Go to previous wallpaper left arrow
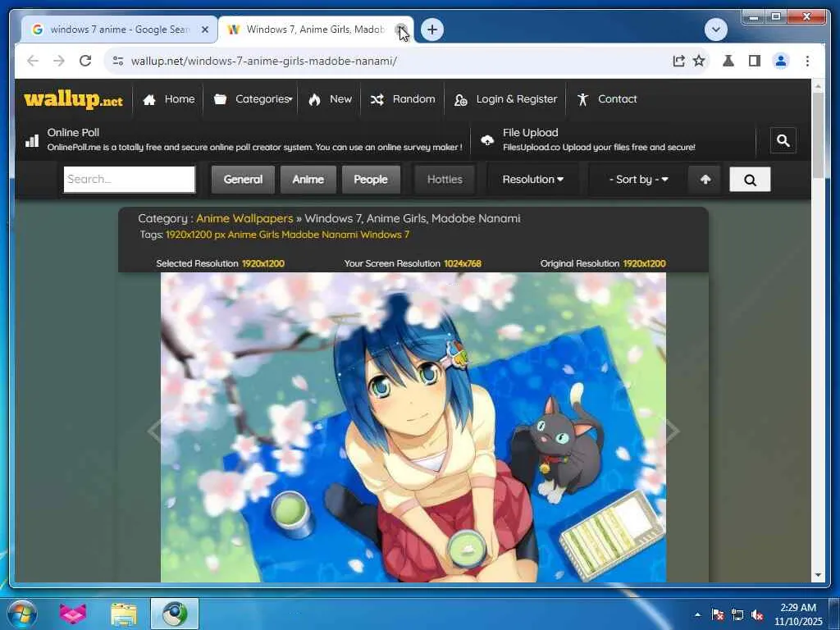The height and width of the screenshot is (630, 840). [155, 431]
